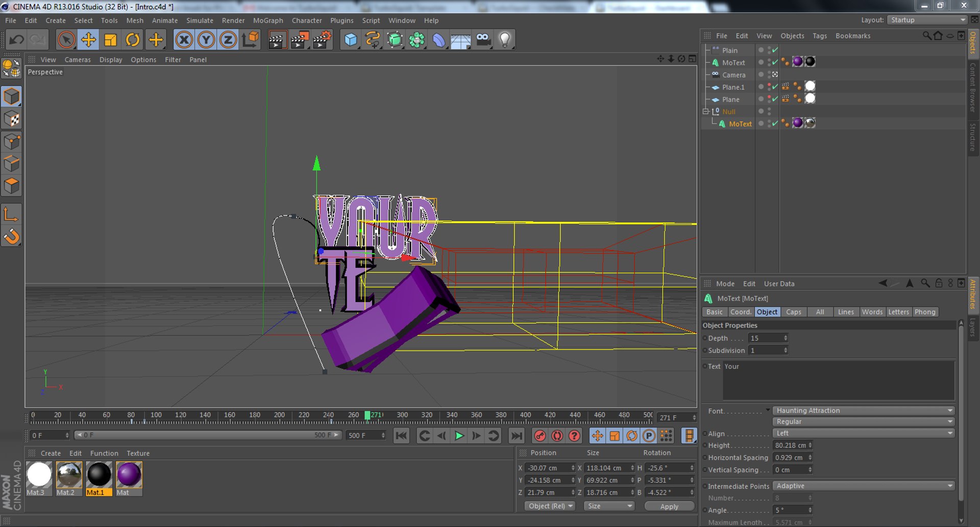This screenshot has width=980, height=527.
Task: Enable the Texture mode checkered cube icon
Action: coord(12,119)
